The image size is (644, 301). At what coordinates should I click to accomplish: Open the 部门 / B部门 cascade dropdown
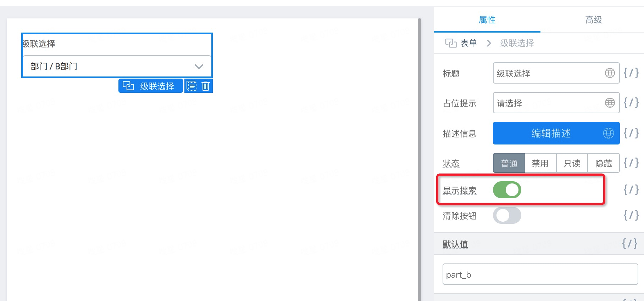click(x=117, y=66)
